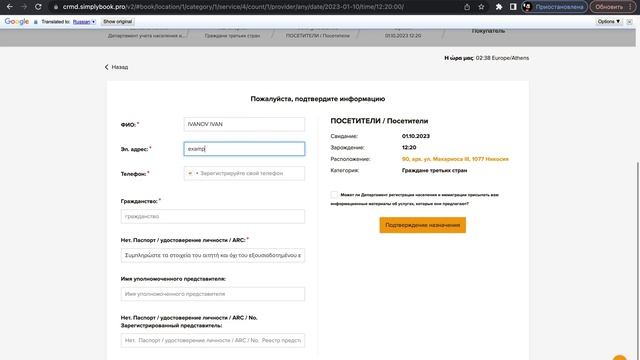Bookmark this page with the star icon

[x=481, y=7]
